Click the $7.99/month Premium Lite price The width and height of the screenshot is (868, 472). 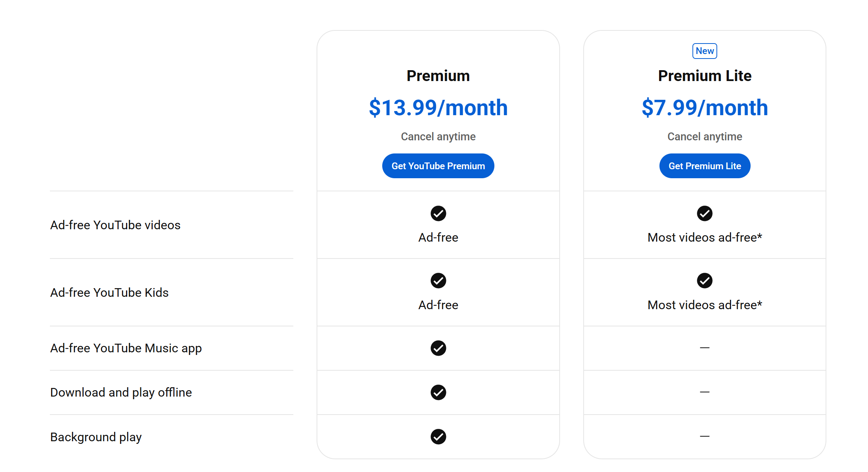coord(704,108)
